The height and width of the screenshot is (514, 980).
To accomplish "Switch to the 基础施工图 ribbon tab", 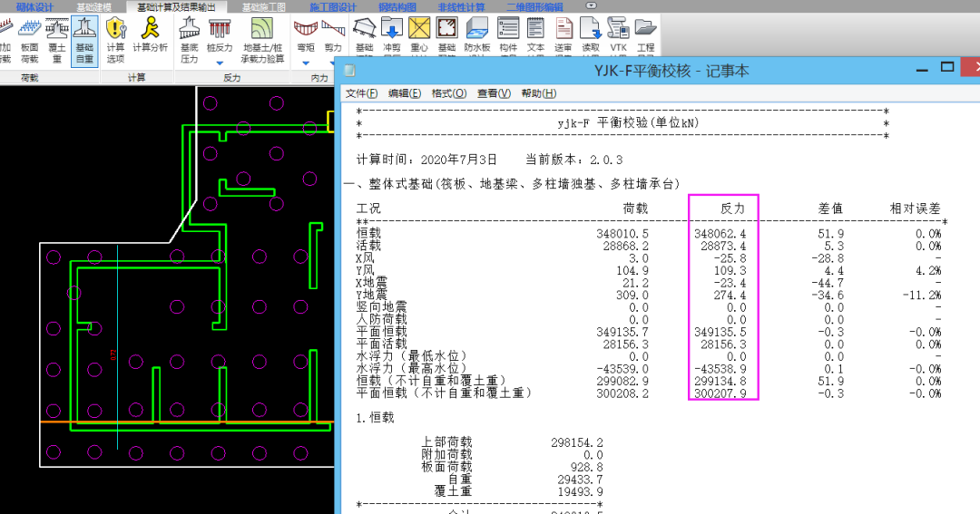I will coord(264,7).
